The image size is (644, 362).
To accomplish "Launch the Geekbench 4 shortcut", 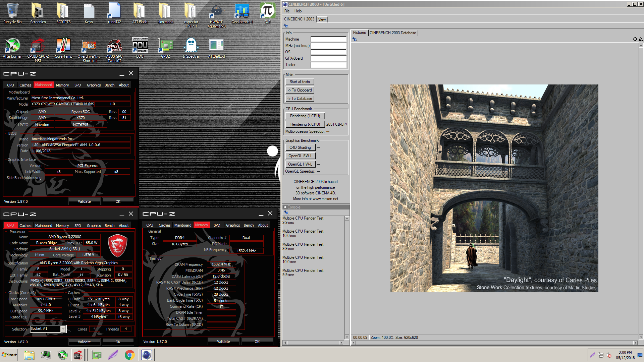I will coord(242,13).
